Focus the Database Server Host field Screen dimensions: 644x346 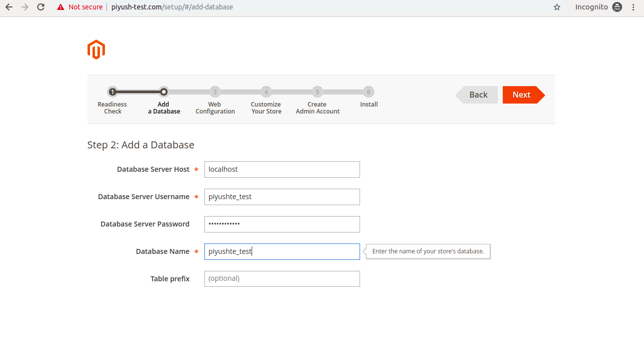tap(282, 169)
